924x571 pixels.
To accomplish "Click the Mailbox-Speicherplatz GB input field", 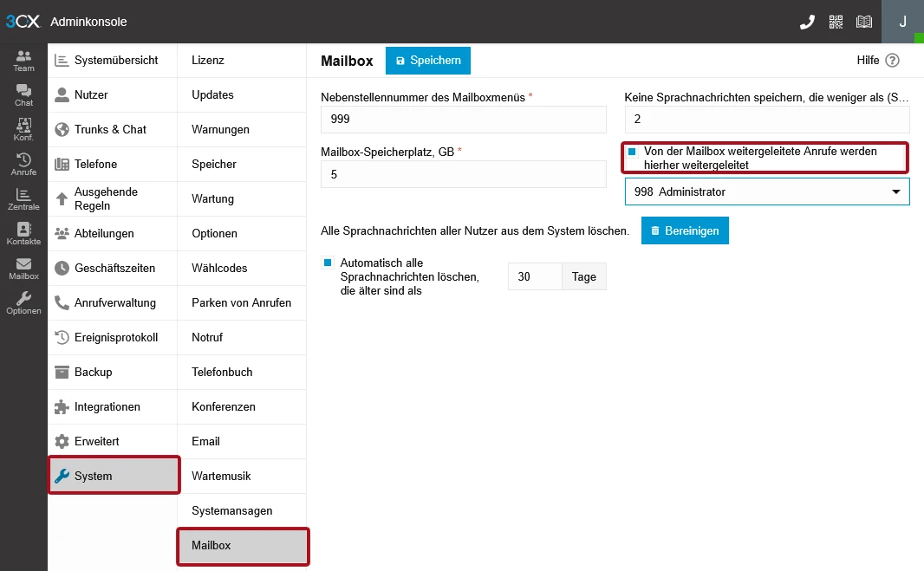I will coord(463,174).
